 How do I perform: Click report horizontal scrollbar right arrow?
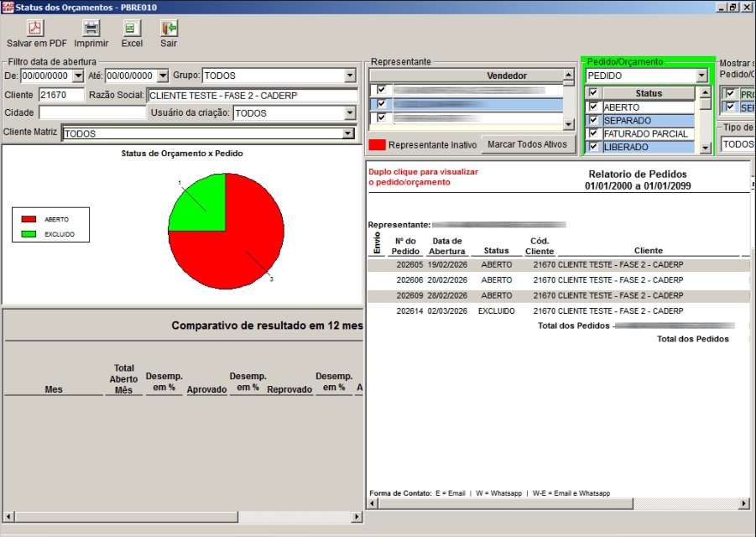coord(744,503)
